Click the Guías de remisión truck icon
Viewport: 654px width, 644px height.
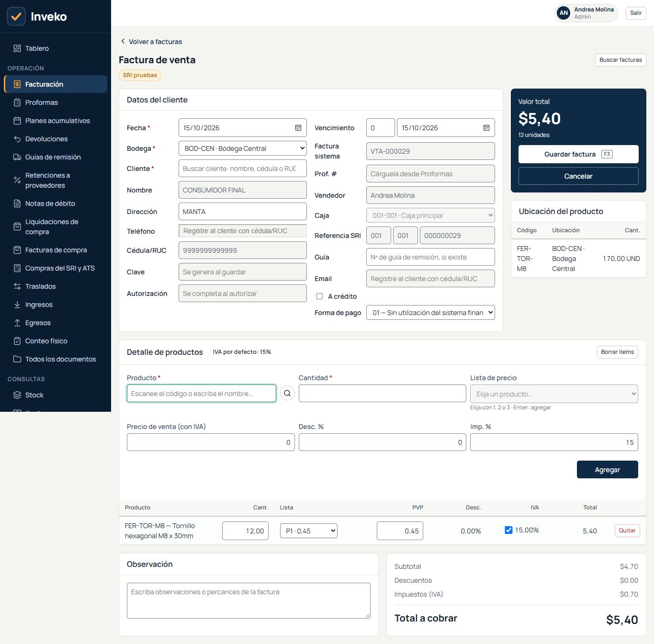(x=17, y=157)
